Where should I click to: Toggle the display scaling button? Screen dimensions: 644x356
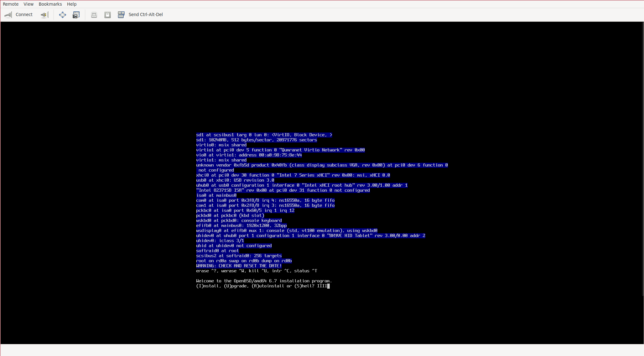[x=94, y=15]
